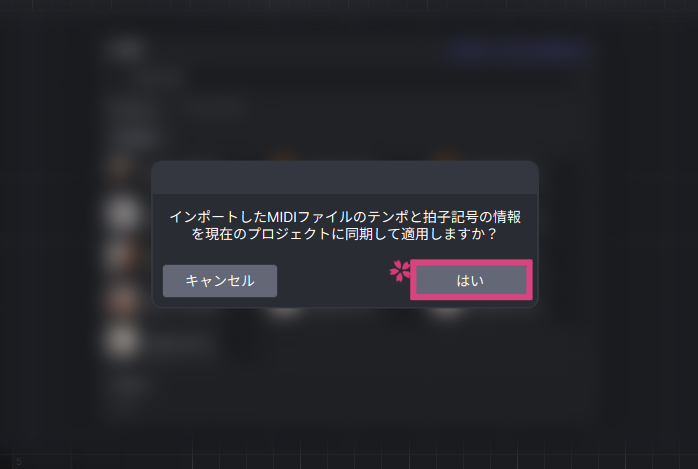
Task: Click the timeline grid at the bottom edge
Action: (x=349, y=454)
